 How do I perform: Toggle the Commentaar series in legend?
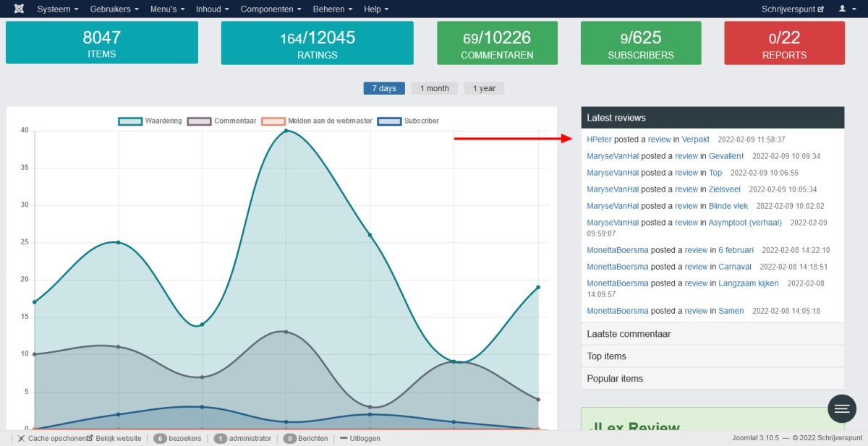[199, 121]
